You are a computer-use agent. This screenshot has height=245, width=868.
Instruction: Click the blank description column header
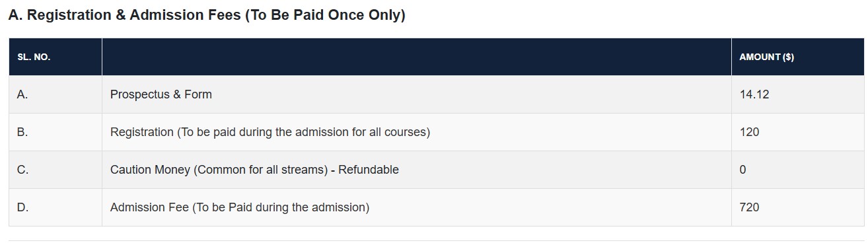(417, 57)
